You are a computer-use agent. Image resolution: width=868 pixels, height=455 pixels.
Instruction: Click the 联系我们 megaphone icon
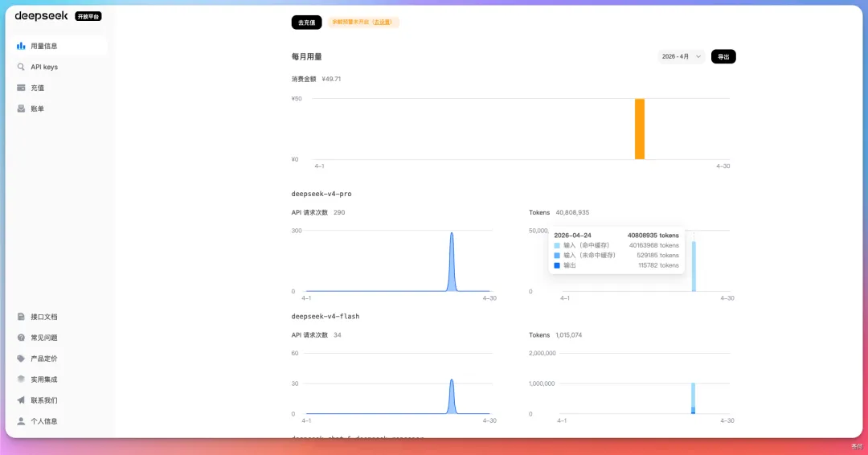click(21, 400)
